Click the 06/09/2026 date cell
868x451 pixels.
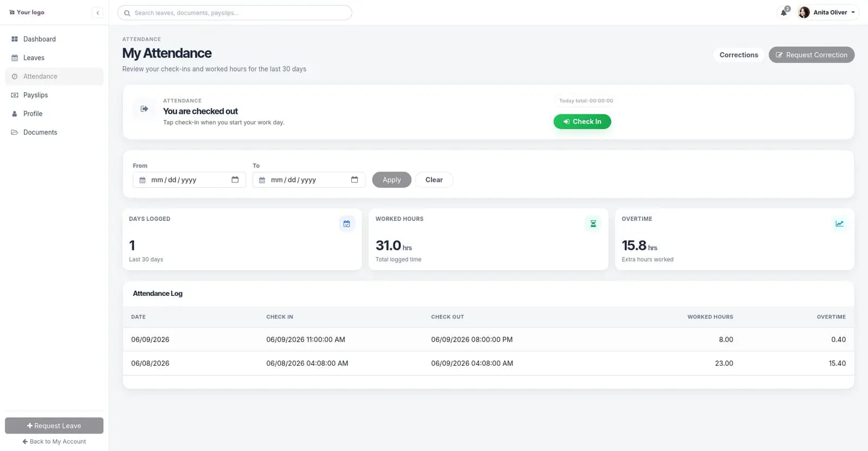[x=150, y=340]
